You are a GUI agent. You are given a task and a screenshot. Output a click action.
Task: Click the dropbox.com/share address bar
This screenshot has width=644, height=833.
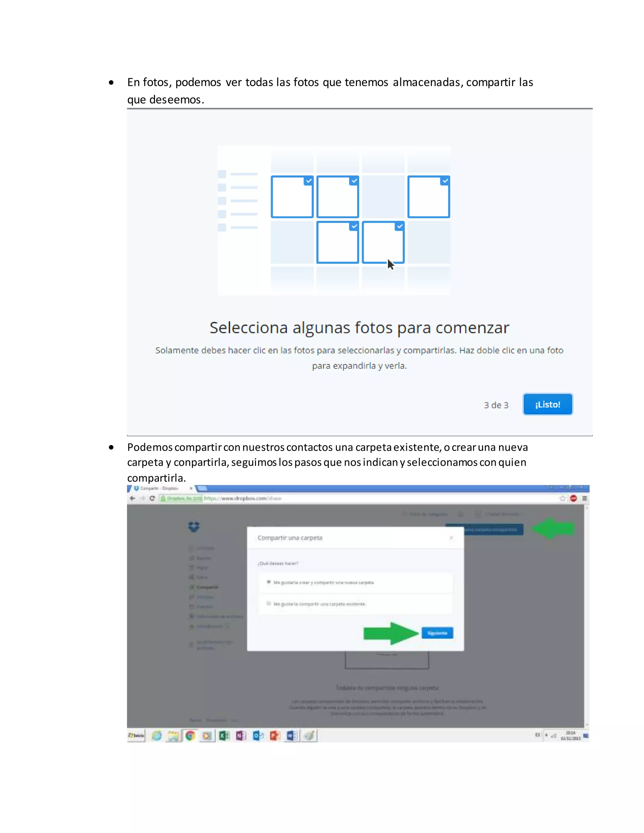pos(358,498)
